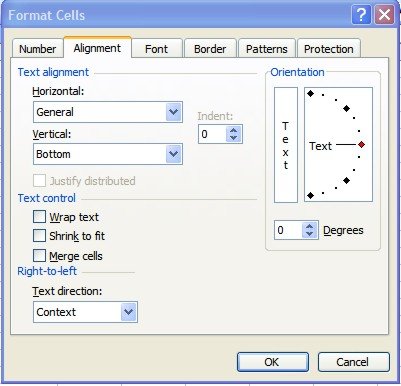Click the bottom diamond on the orientation dial
The width and height of the screenshot is (401, 386).
coord(310,195)
